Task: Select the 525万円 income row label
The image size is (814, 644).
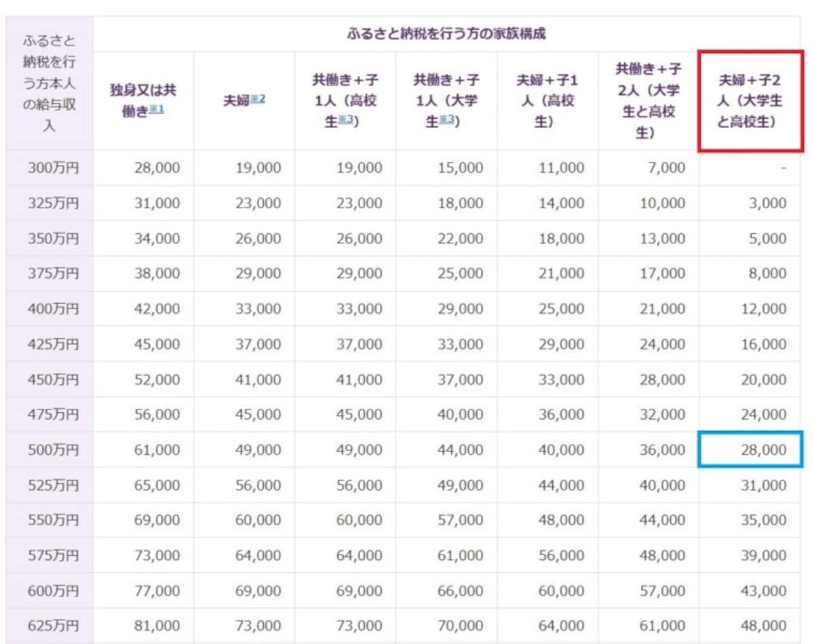Action: coord(53,485)
